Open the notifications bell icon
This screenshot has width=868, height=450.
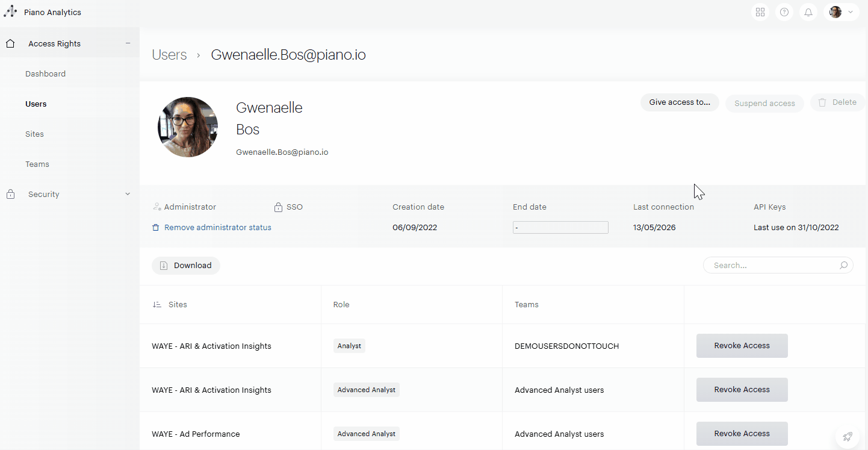pos(808,12)
